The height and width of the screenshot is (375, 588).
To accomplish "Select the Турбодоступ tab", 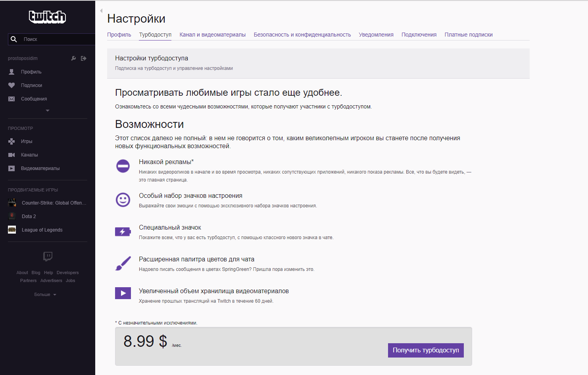I will 155,35.
